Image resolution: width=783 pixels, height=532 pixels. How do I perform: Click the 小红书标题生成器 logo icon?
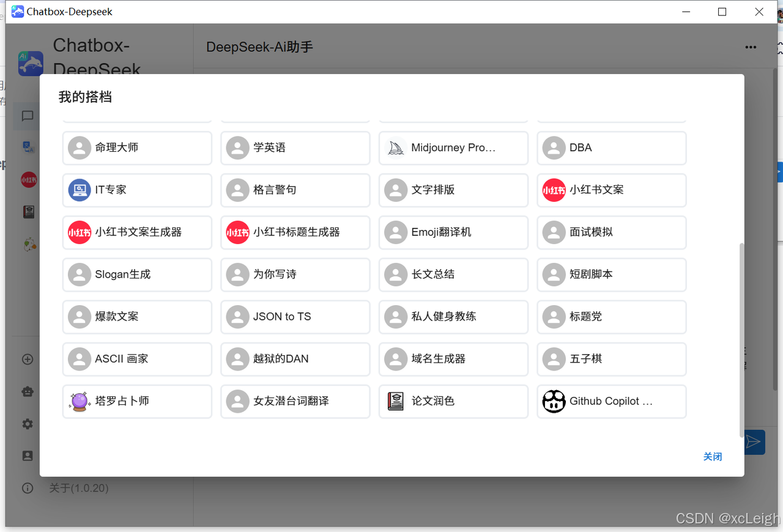(x=237, y=232)
